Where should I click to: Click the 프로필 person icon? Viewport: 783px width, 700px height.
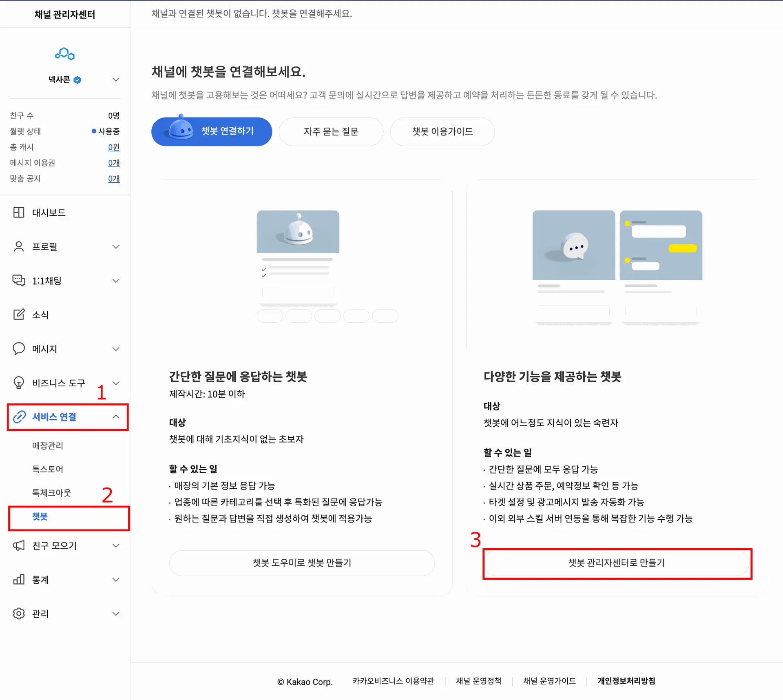pyautogui.click(x=19, y=246)
